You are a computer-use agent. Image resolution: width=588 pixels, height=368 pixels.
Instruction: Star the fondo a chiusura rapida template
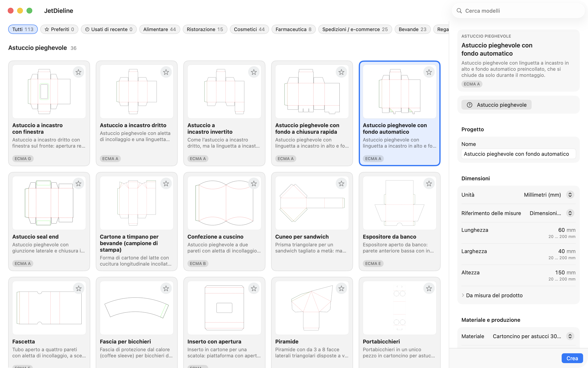(x=341, y=72)
